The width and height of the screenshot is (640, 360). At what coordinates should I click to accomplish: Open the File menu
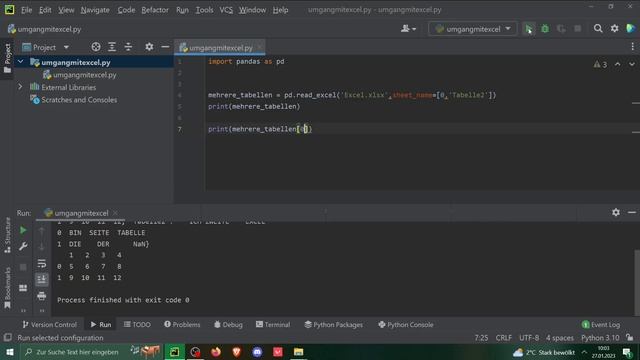point(27,10)
